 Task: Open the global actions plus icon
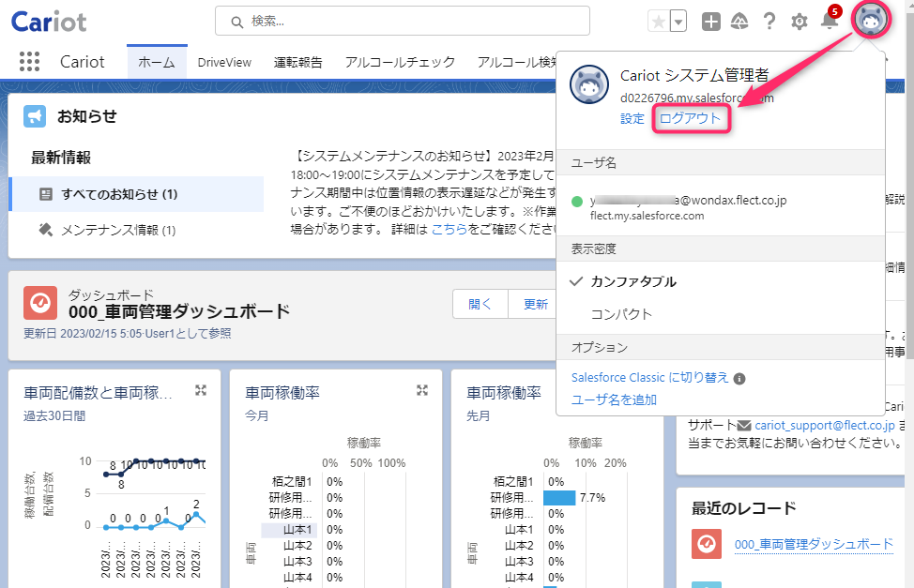710,23
